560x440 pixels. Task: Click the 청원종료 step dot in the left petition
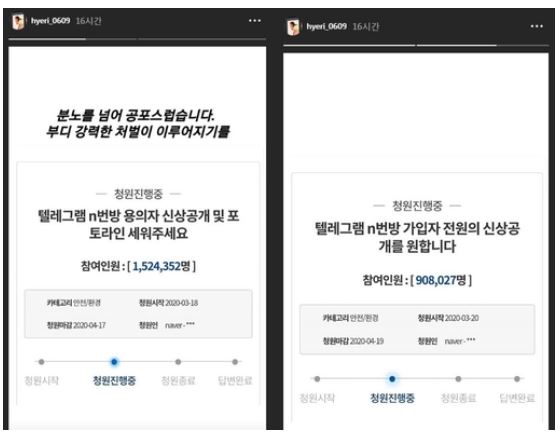[178, 362]
